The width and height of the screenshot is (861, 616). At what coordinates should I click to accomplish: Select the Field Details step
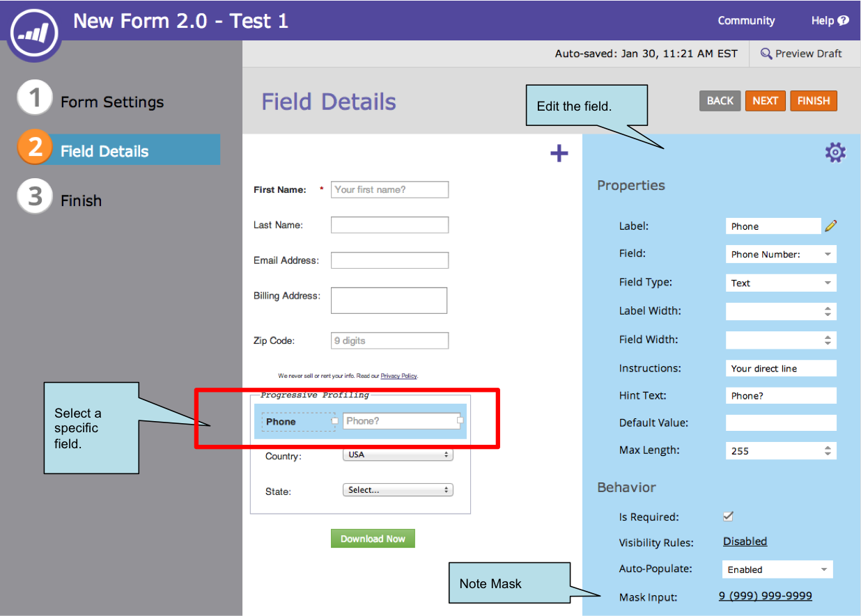pos(104,151)
